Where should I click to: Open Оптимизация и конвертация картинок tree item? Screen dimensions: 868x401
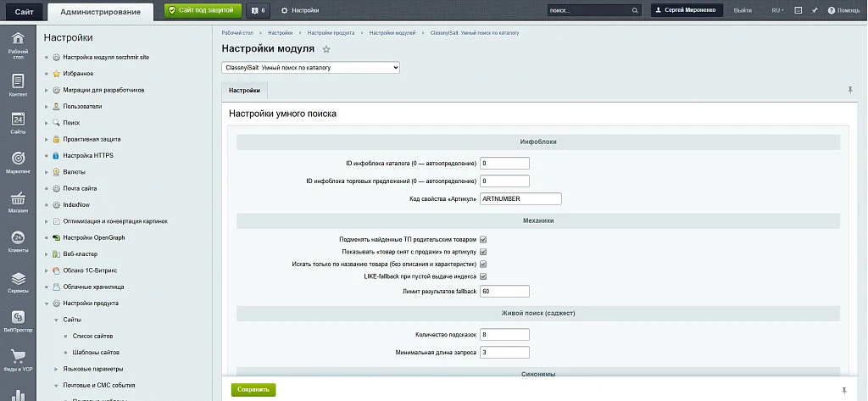point(115,221)
